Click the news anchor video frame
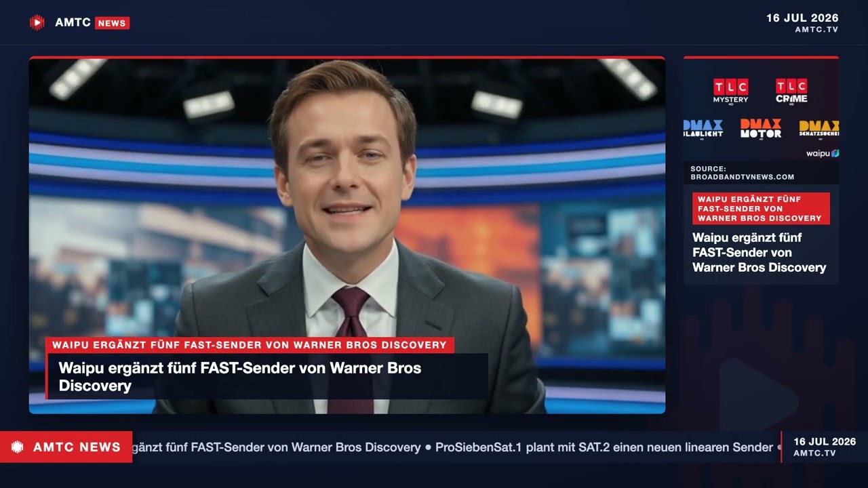 [347, 235]
